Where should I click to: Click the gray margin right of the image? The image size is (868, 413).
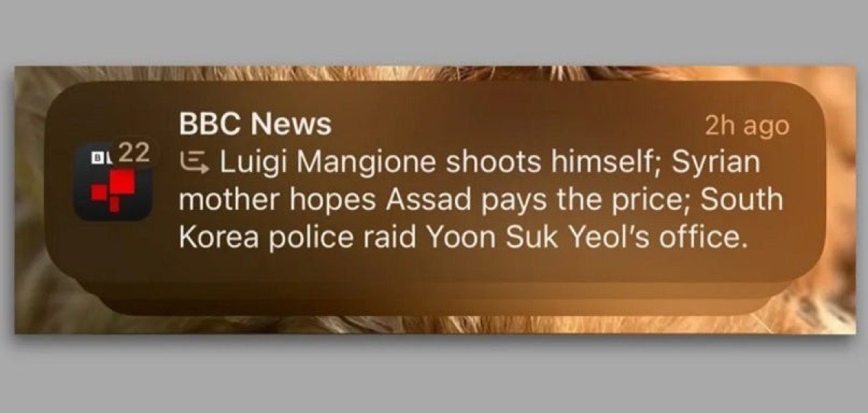[x=861, y=206]
